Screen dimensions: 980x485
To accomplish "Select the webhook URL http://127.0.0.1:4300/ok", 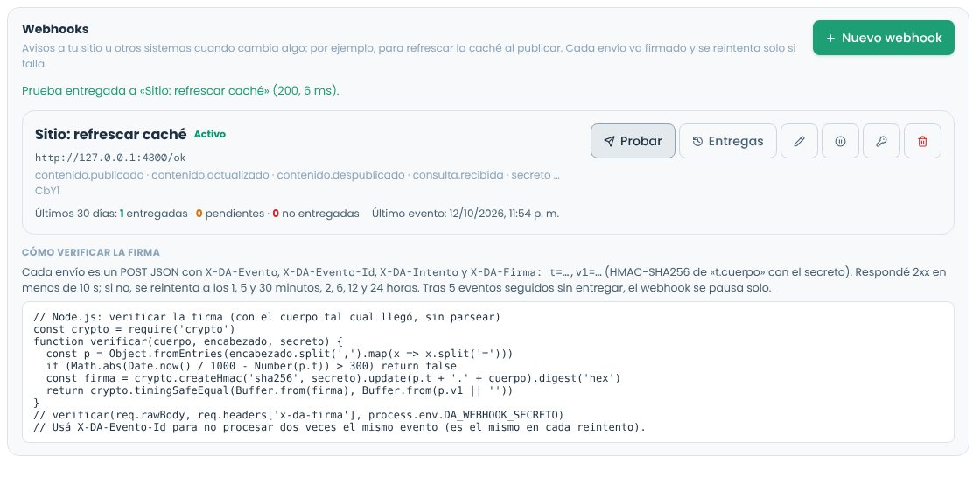I will tap(110, 158).
